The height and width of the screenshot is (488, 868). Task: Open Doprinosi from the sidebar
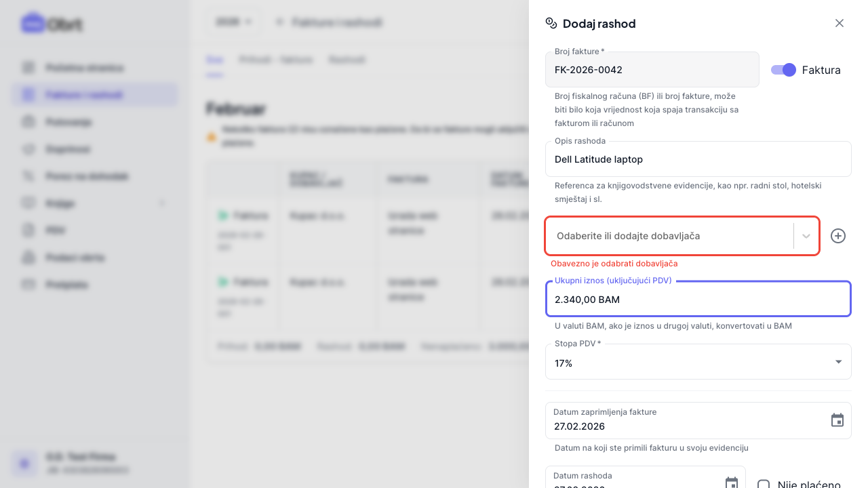tap(68, 149)
